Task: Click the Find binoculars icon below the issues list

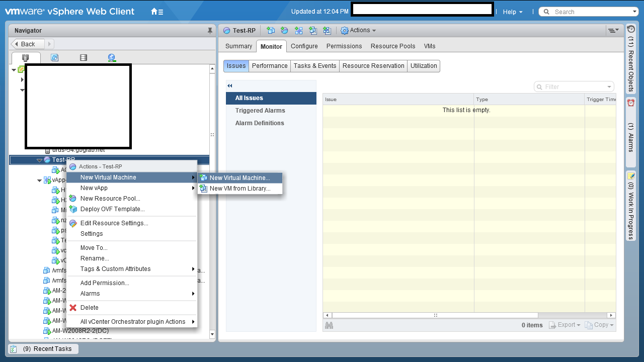Action: point(329,325)
